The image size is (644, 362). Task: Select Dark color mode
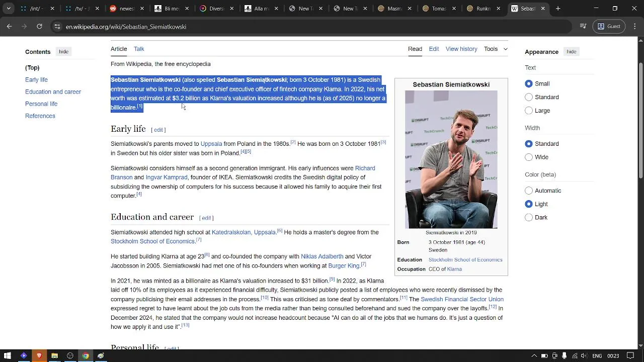[x=529, y=218]
